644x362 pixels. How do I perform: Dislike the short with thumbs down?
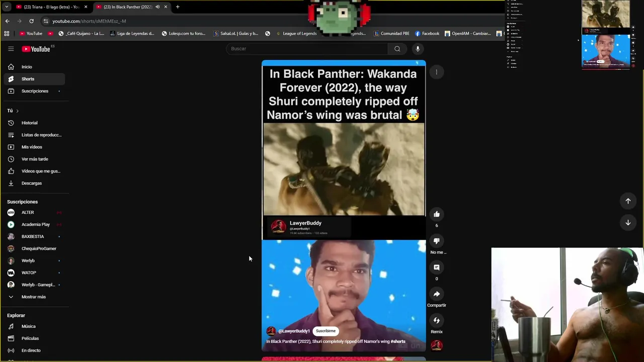coord(437,241)
